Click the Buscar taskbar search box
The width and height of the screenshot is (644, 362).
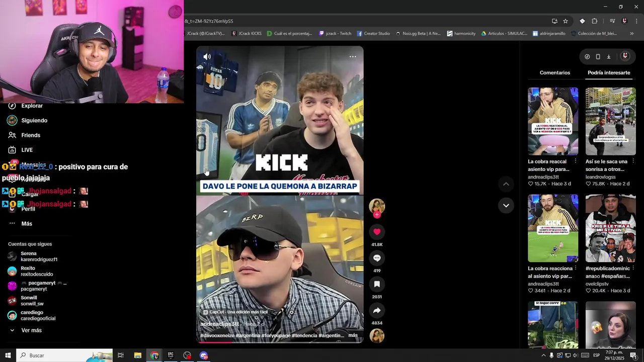click(64, 355)
